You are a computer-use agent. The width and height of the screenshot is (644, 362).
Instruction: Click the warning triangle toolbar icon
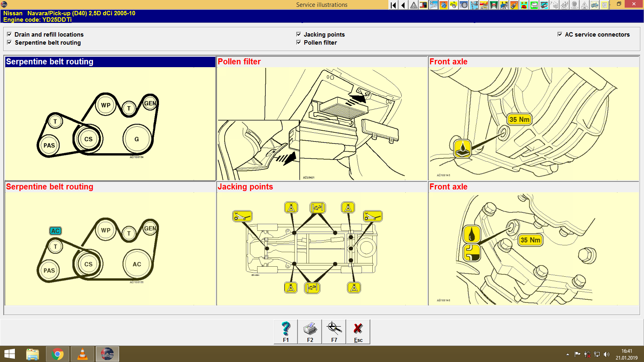coord(413,4)
